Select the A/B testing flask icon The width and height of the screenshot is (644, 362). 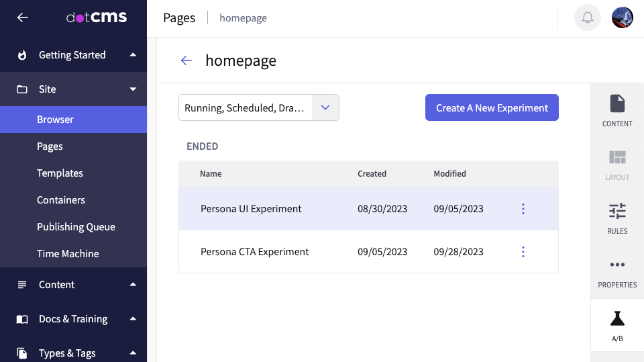pyautogui.click(x=616, y=326)
